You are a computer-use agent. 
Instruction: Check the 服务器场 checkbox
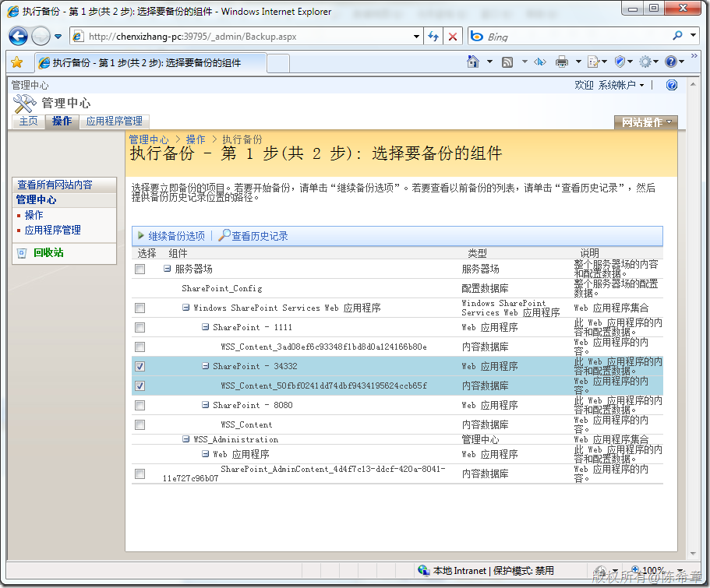click(140, 269)
